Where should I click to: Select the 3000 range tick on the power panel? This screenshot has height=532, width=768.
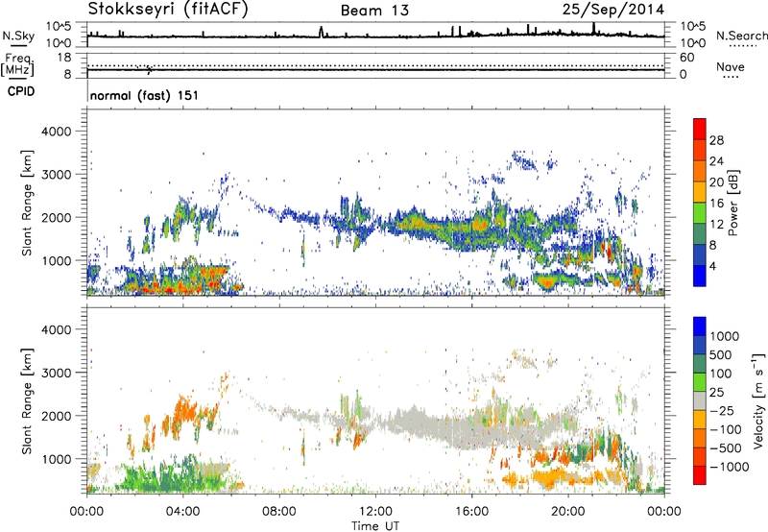click(x=56, y=175)
